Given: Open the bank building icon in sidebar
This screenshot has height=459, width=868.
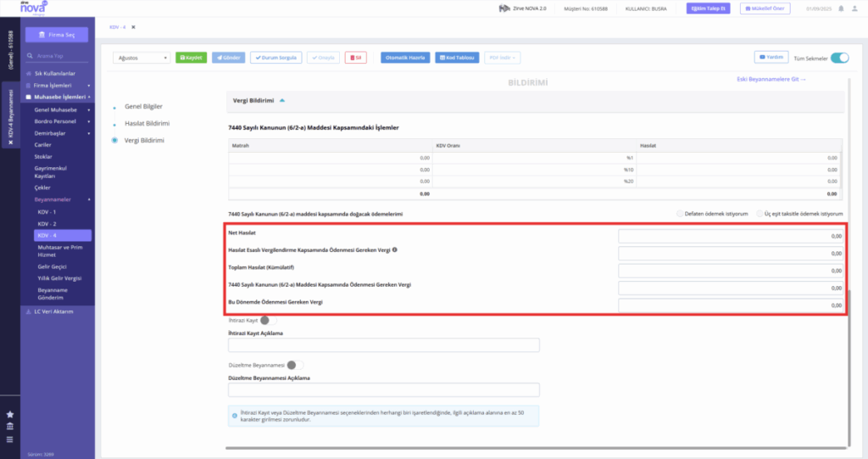Looking at the screenshot, I should 10,426.
